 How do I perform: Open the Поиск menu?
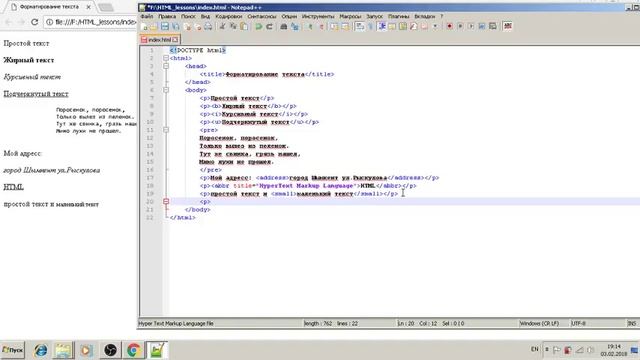coord(188,16)
